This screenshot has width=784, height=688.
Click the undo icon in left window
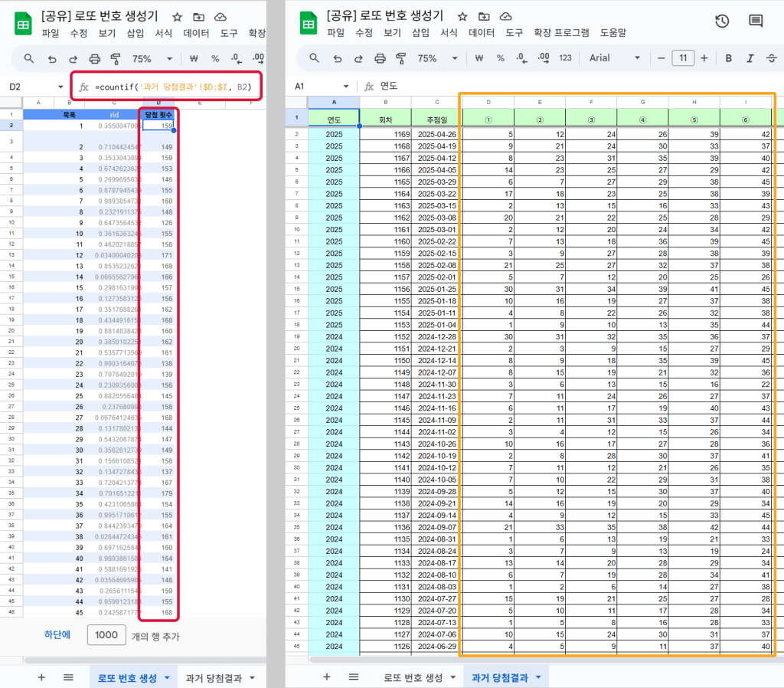52,58
